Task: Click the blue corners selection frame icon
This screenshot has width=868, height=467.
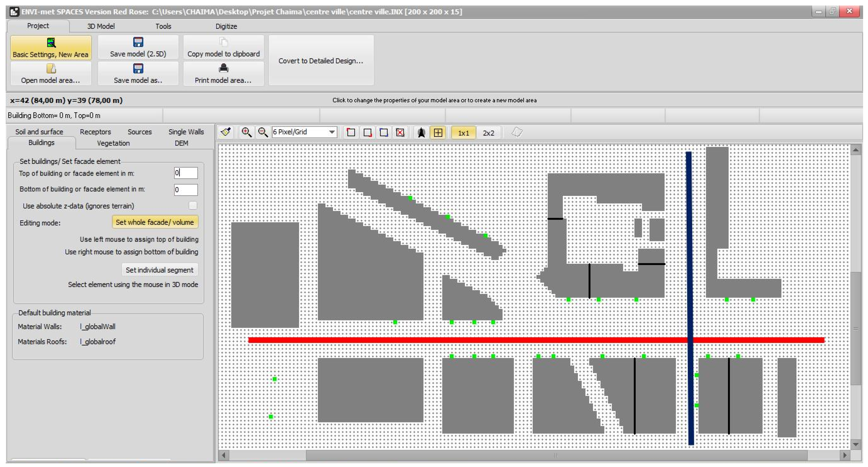Action: click(383, 132)
